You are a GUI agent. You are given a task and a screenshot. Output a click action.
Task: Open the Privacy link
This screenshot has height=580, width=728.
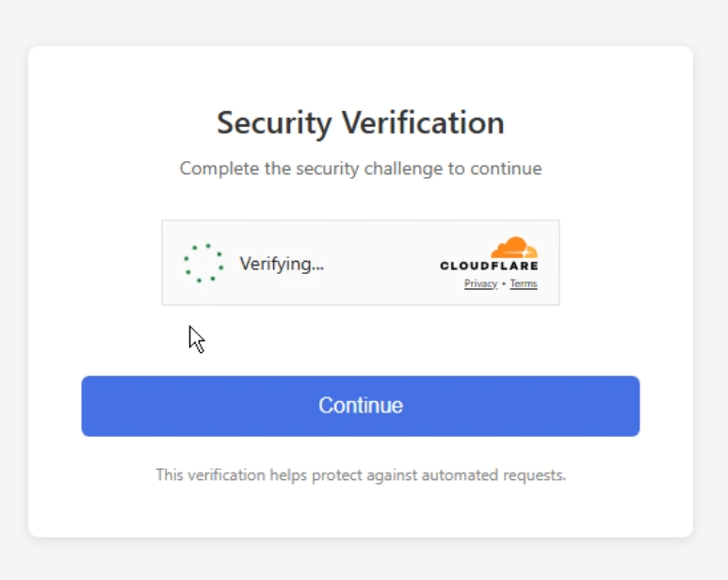(x=480, y=284)
